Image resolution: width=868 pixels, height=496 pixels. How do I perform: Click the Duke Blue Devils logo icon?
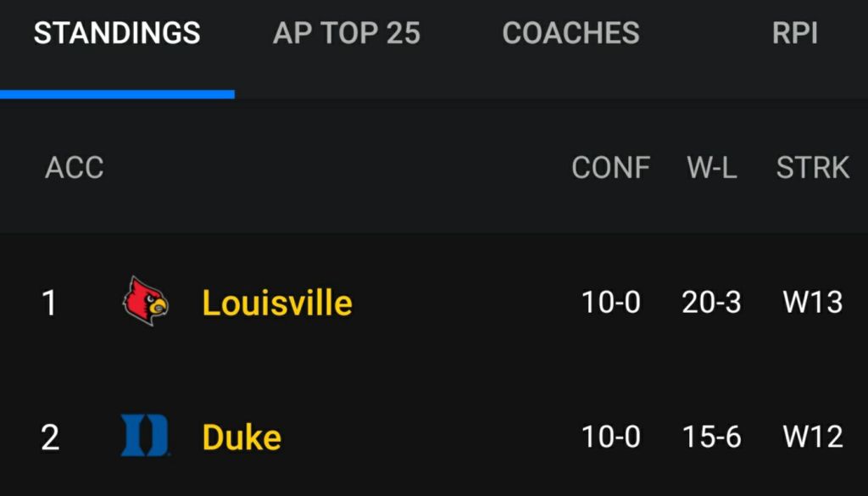point(145,436)
